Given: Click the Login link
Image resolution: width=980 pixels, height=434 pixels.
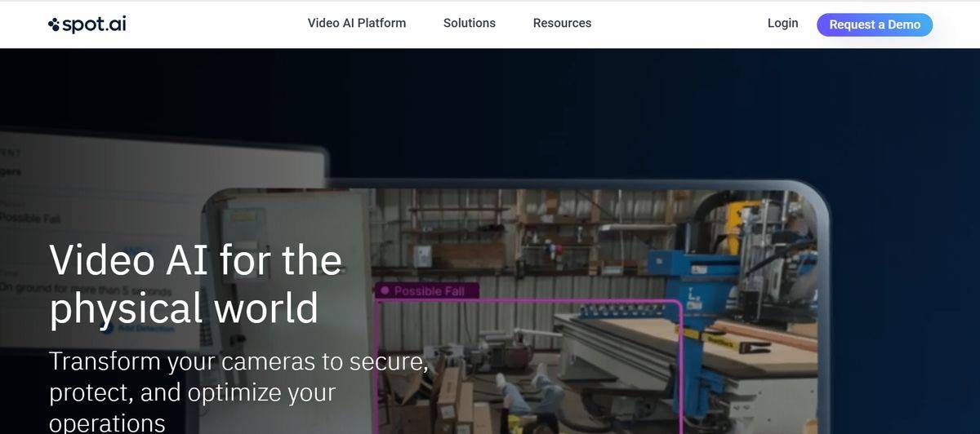Looking at the screenshot, I should tap(782, 23).
